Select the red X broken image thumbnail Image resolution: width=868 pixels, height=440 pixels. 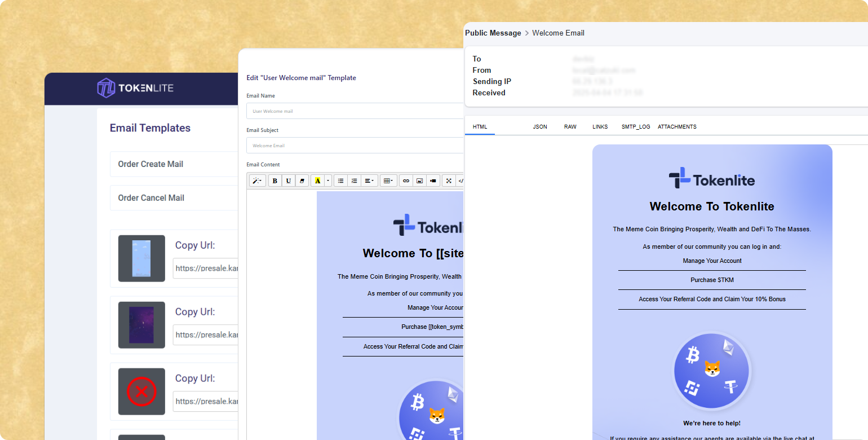[141, 391]
